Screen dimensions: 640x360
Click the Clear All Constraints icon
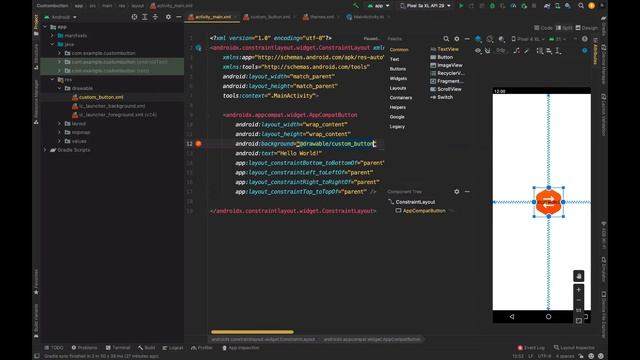[x=517, y=51]
